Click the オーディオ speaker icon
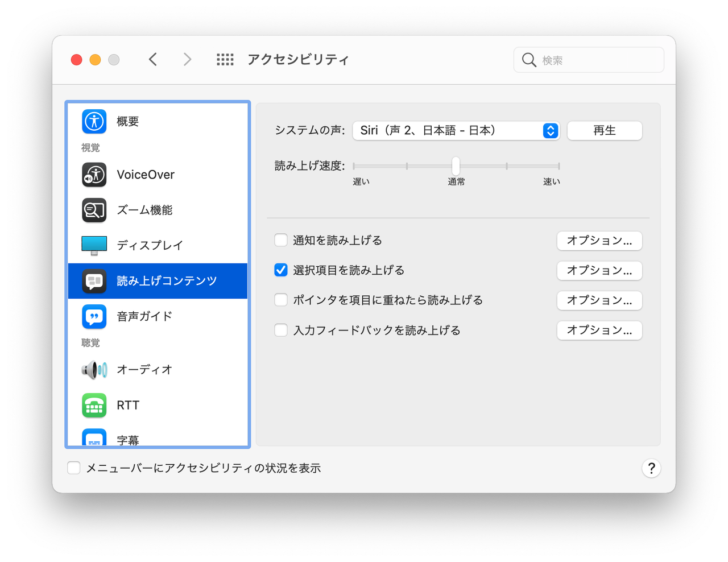The height and width of the screenshot is (562, 728). (x=94, y=369)
